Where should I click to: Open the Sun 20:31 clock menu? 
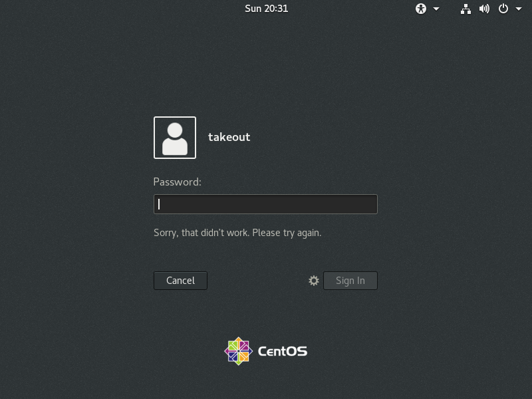[267, 9]
